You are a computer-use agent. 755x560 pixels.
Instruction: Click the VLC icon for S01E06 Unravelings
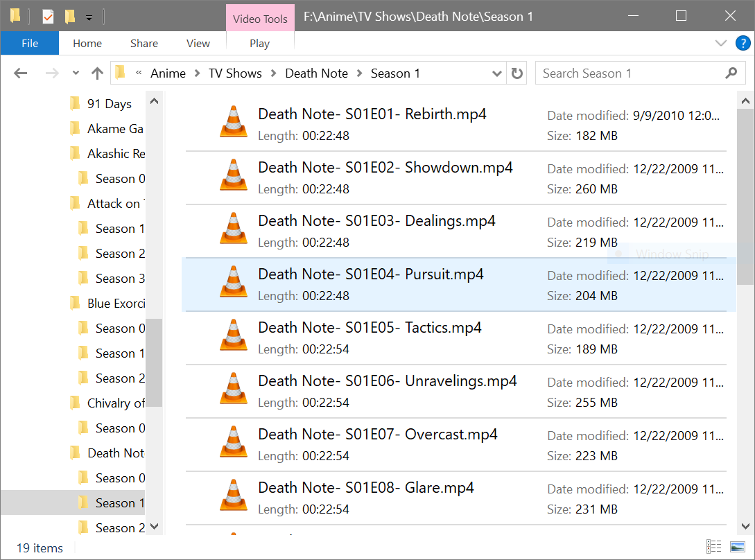pos(234,389)
